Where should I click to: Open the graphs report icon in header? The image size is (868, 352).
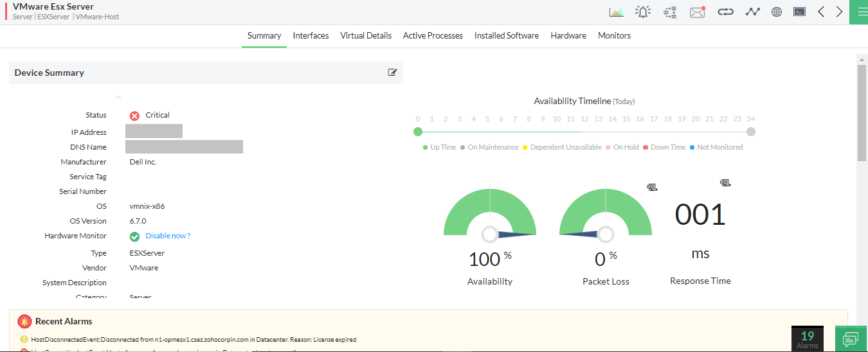[x=616, y=12]
